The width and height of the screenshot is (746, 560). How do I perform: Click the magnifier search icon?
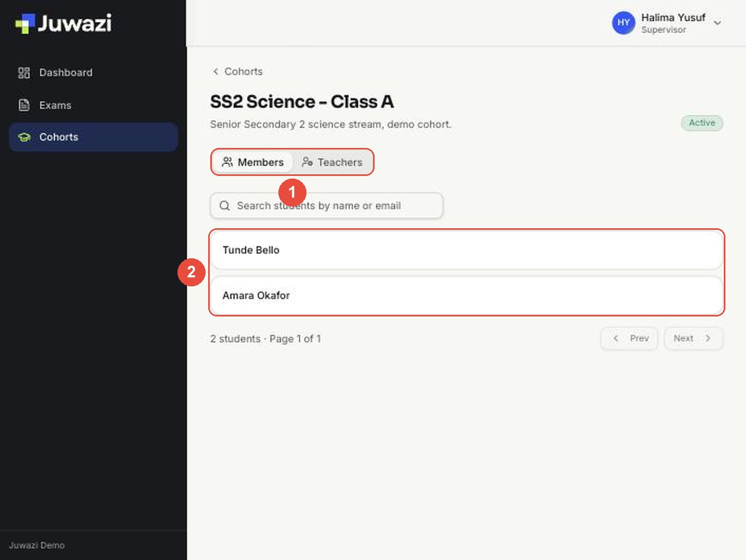[225, 206]
